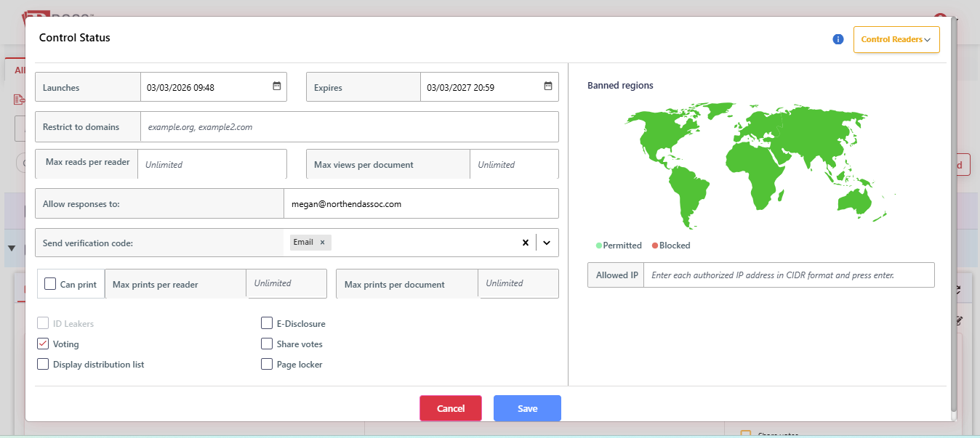Image resolution: width=980 pixels, height=438 pixels.
Task: Enable the Page locker option
Action: (267, 365)
